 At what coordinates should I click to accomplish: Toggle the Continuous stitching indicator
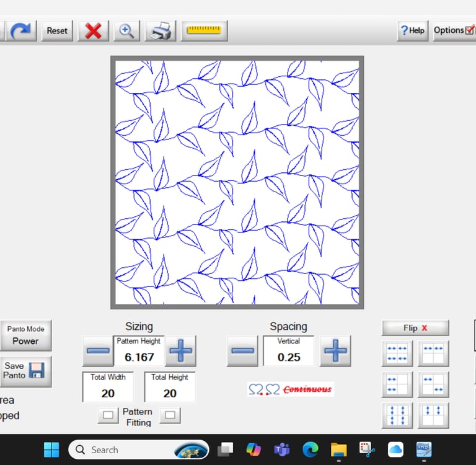[291, 389]
